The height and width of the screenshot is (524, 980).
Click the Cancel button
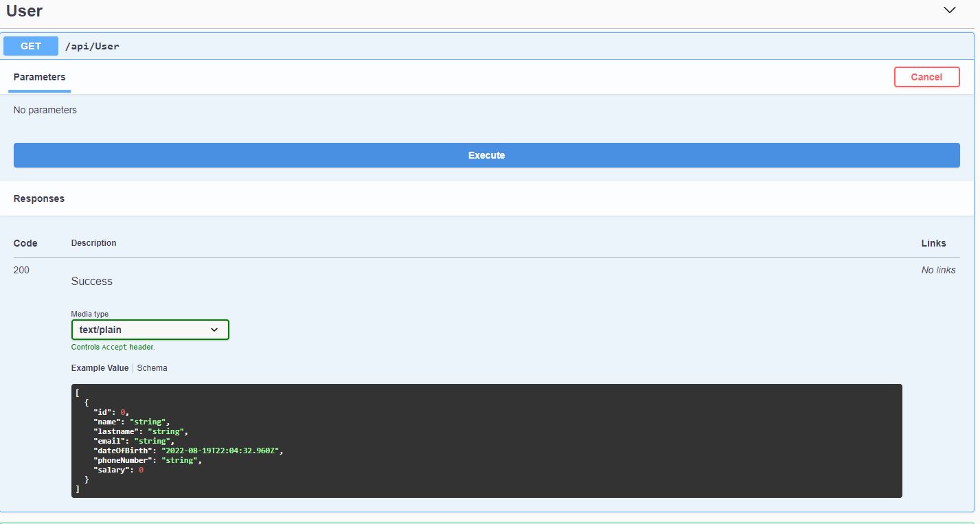tap(926, 77)
